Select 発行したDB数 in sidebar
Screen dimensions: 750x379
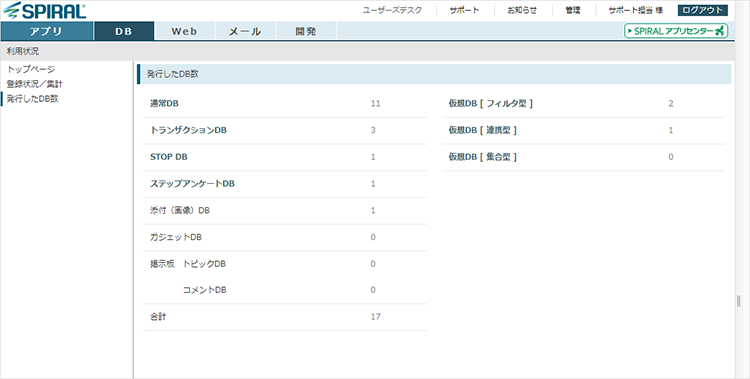33,99
